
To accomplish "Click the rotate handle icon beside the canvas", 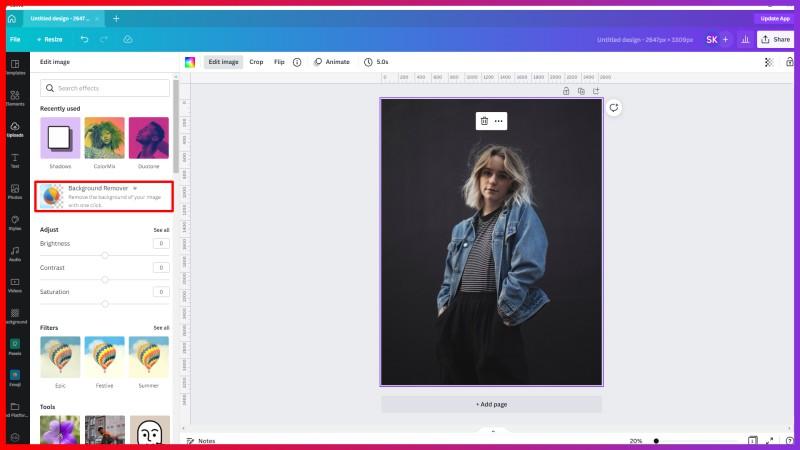I will (x=614, y=108).
